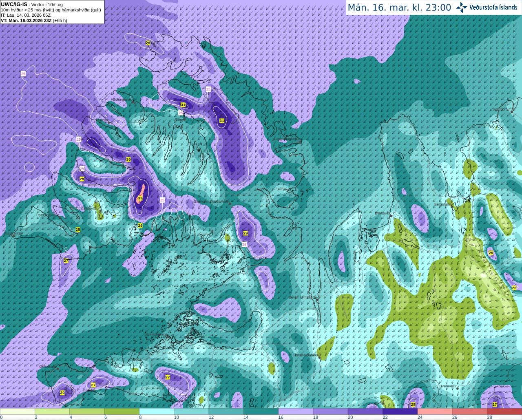The image size is (522, 420).
Task: Click the Veðurstofa Íslands logo icon
Action: (x=462, y=7)
